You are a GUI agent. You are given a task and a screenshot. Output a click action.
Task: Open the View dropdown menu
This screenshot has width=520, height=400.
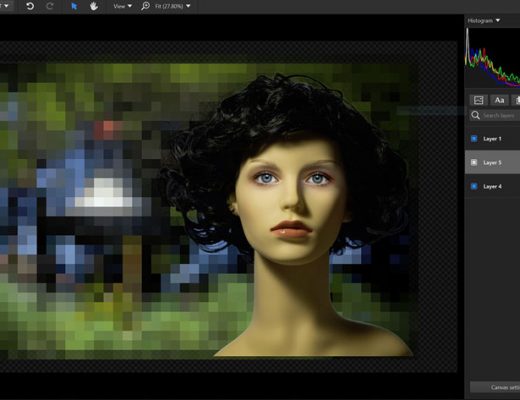tap(122, 6)
